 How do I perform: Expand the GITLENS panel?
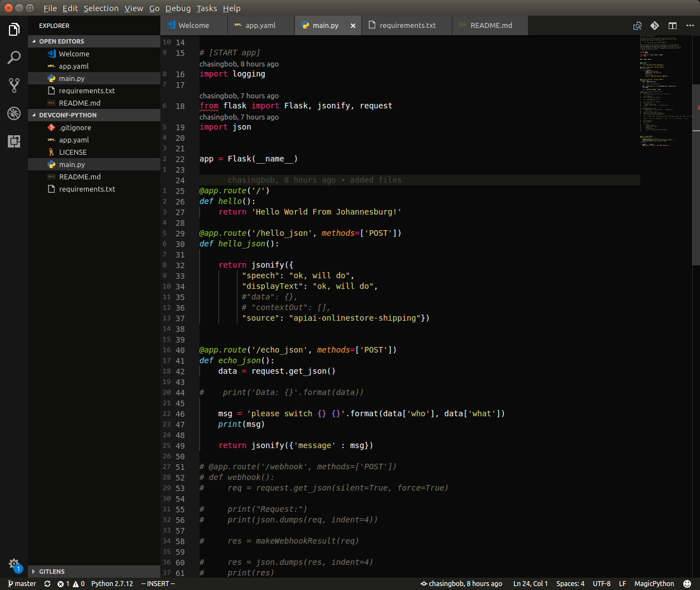50,572
